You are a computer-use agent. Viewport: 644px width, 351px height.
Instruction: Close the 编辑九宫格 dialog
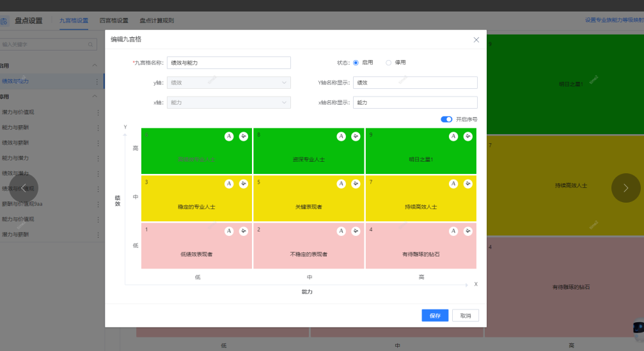click(x=476, y=40)
